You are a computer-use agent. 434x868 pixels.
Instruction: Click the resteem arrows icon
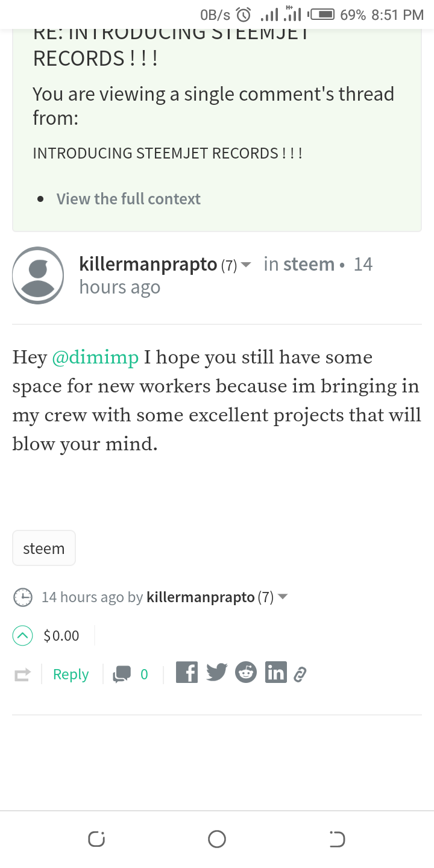(22, 675)
